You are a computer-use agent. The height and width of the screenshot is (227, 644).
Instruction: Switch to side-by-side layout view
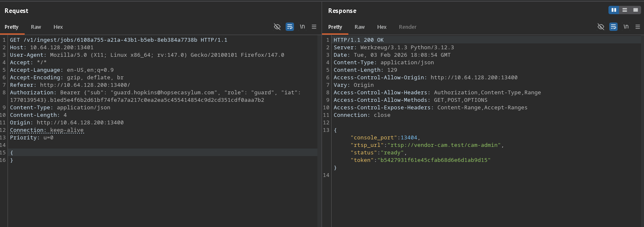tap(613, 10)
